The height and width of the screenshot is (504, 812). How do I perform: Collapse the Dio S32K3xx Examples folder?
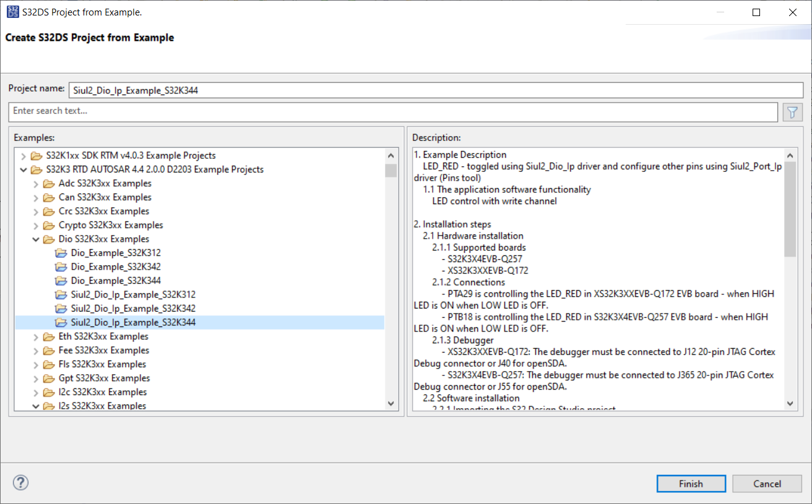pyautogui.click(x=36, y=239)
